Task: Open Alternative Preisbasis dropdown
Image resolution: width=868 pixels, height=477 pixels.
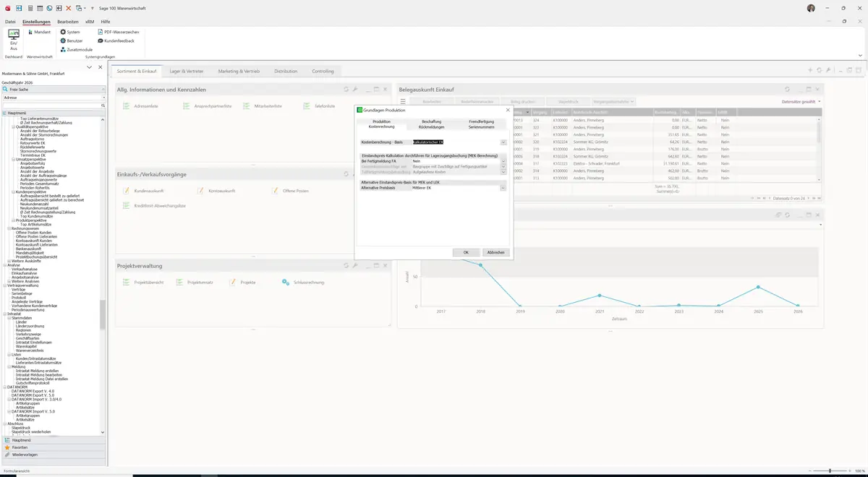Action: coord(503,188)
